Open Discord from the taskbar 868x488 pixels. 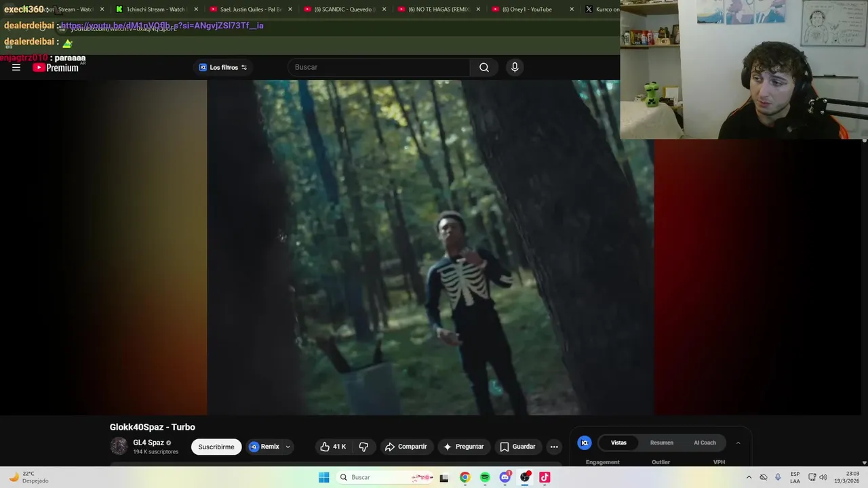pos(505,477)
